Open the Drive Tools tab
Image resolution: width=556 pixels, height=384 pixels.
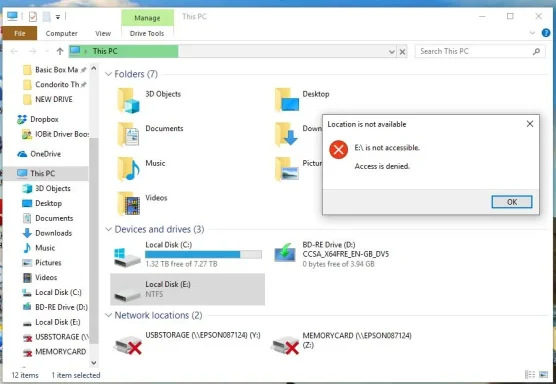click(x=147, y=33)
